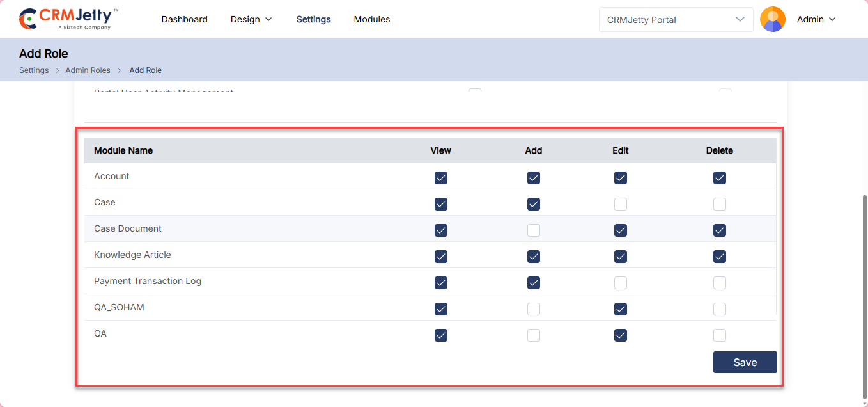Screen dimensions: 868x407
Task: Enable Edit permission for Case
Action: 620,204
